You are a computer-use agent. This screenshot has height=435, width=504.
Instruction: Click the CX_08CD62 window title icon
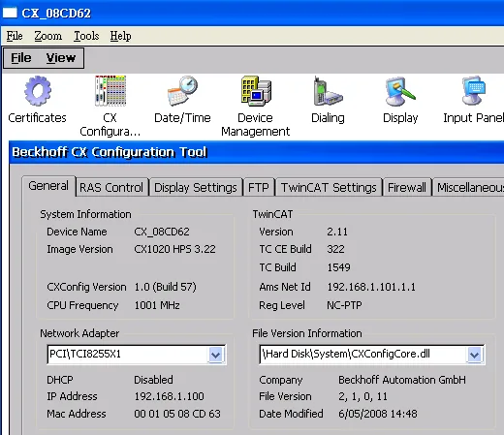click(x=10, y=13)
